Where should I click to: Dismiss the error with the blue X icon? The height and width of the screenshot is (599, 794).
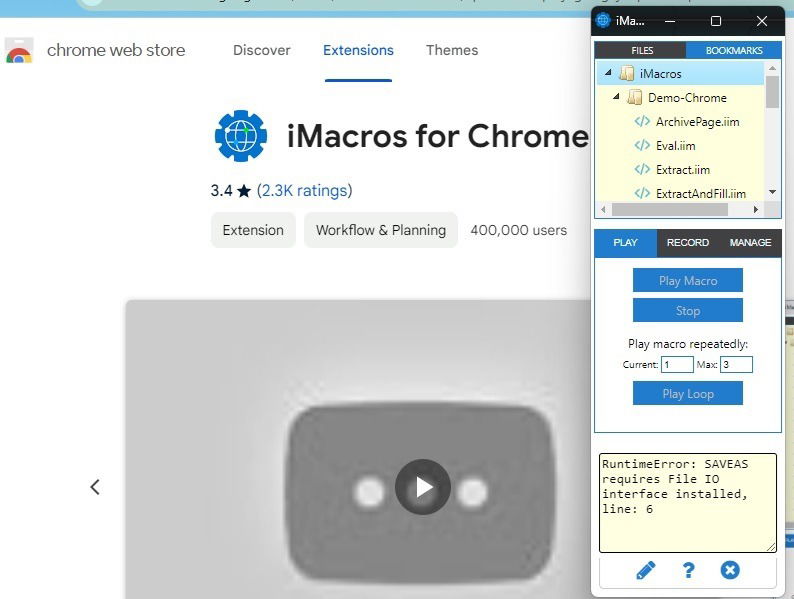click(730, 570)
